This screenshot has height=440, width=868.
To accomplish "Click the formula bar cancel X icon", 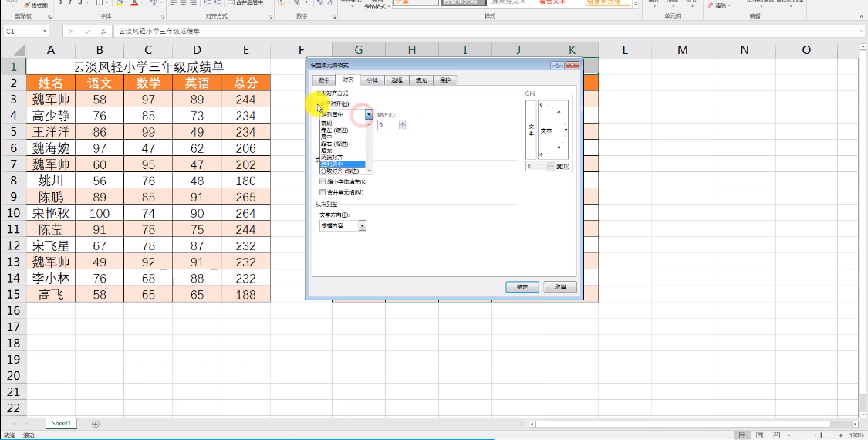I will [71, 32].
